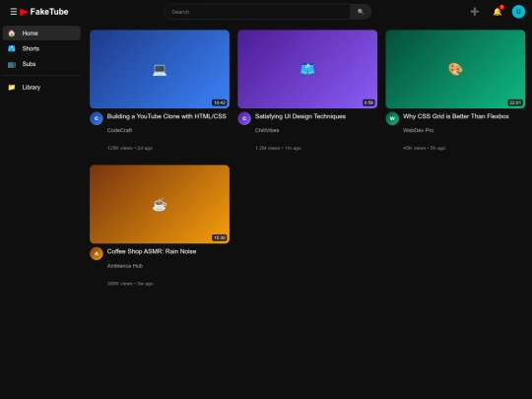The image size is (532, 399).
Task: Select Home in the sidebar
Action: 41,33
